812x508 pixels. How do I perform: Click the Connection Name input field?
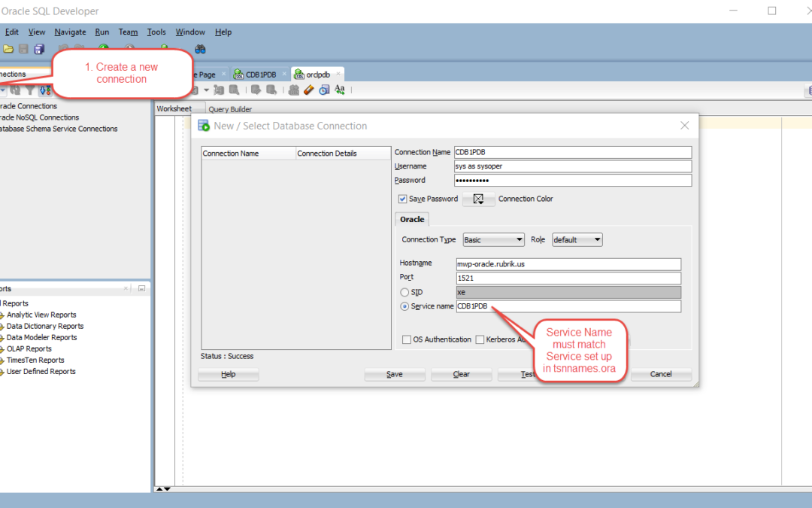tap(573, 152)
